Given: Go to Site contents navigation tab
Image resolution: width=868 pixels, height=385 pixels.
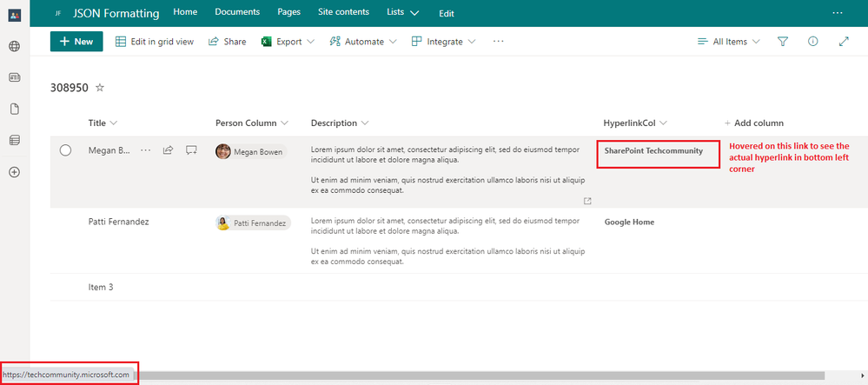Looking at the screenshot, I should 343,13.
